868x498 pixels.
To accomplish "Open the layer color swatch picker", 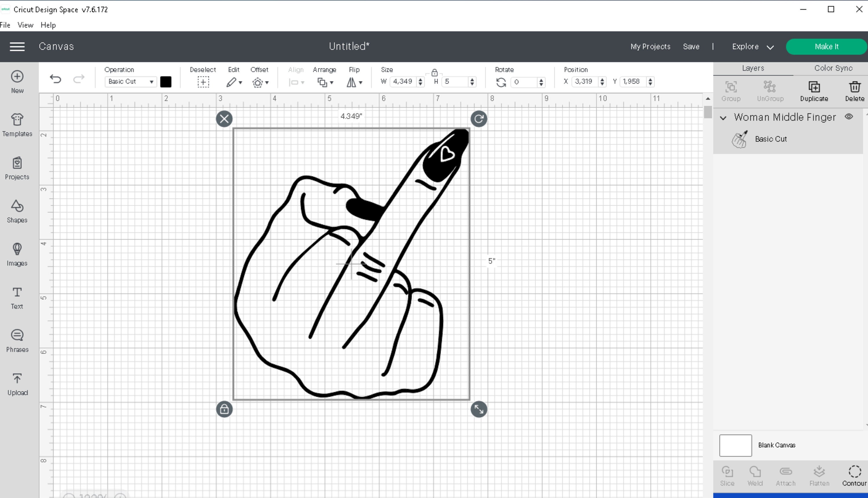I will coord(166,81).
